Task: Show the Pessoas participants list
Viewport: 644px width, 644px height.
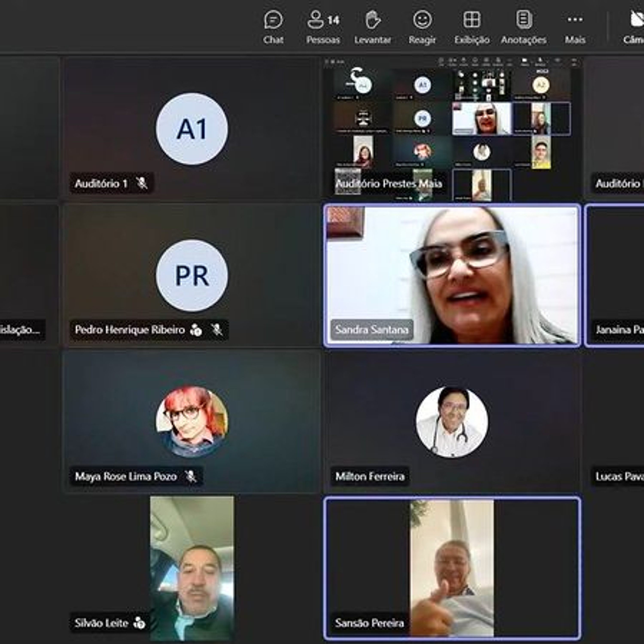Action: (x=323, y=27)
